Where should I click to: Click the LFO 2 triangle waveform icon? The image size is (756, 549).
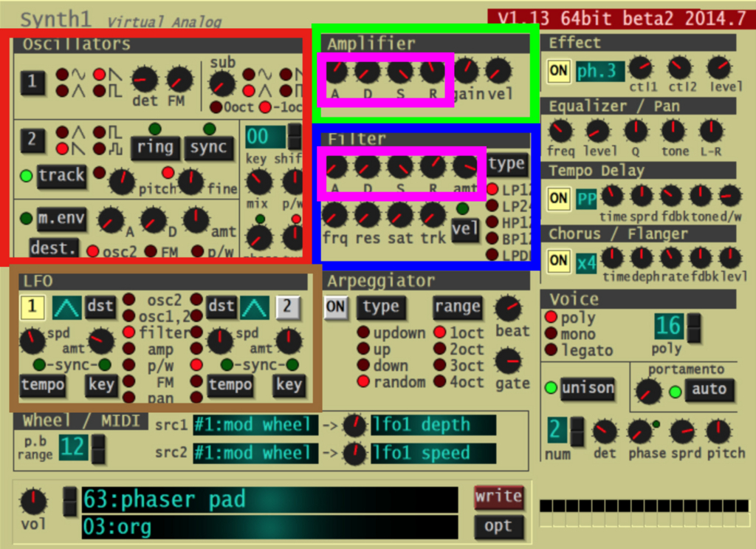coord(255,307)
